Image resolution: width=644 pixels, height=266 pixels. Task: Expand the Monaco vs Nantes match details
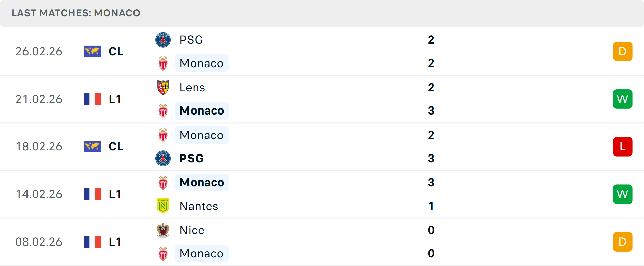pyautogui.click(x=322, y=194)
